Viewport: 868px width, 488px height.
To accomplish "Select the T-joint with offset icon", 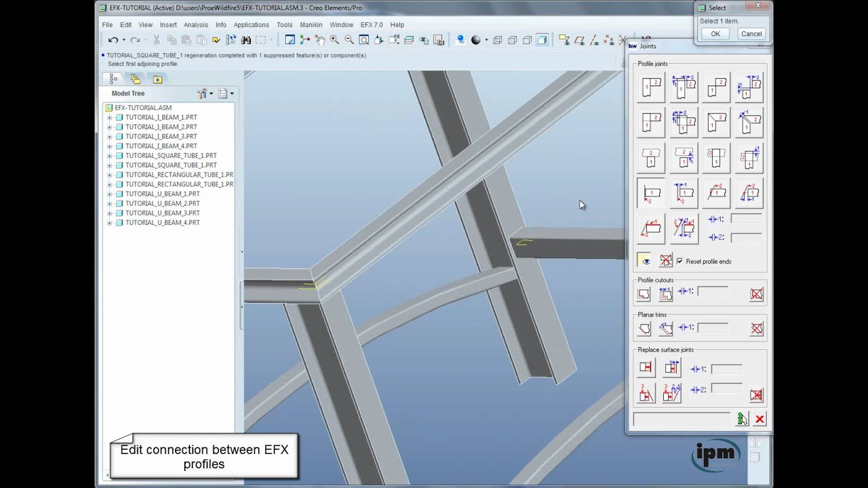I will 684,158.
